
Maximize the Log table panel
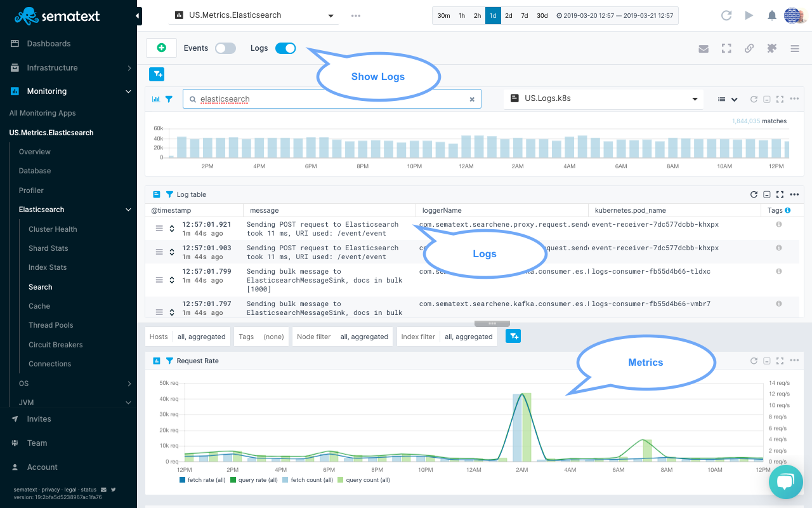point(780,194)
